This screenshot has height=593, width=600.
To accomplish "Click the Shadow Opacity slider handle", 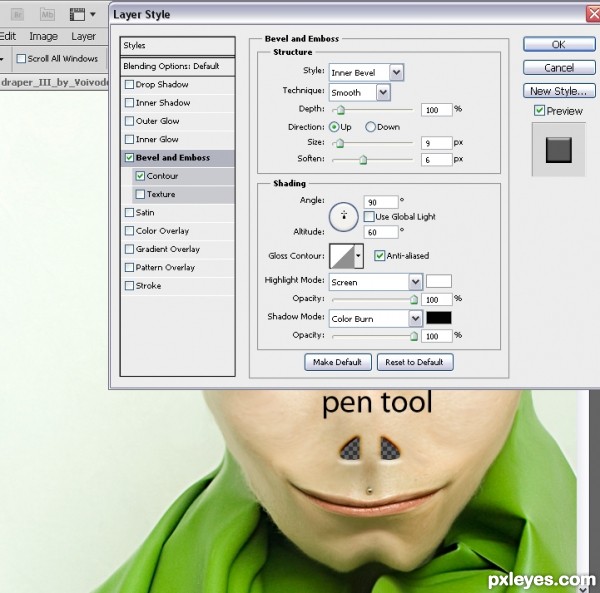I will coord(414,336).
